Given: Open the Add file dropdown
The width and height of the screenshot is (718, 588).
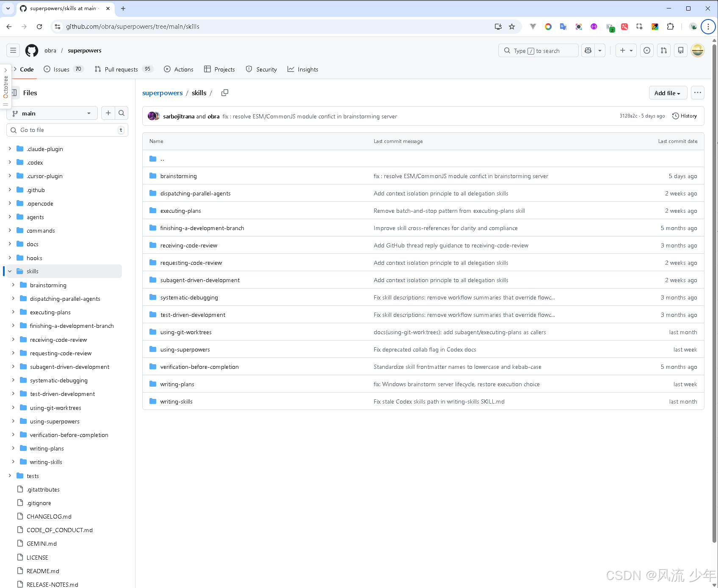Looking at the screenshot, I should click(668, 93).
